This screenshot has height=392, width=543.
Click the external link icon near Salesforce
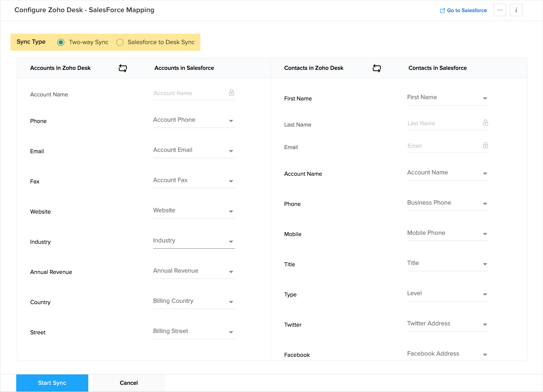coord(442,11)
